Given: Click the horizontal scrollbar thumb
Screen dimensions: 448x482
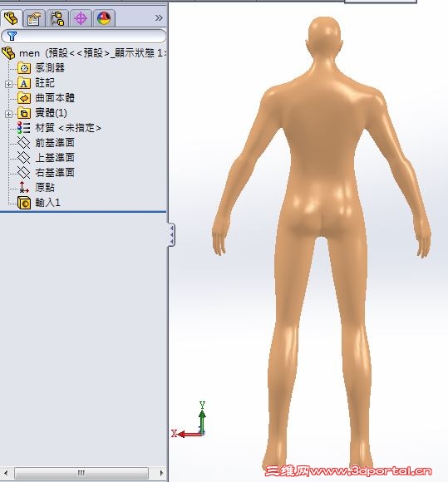Looking at the screenshot, I should (x=81, y=473).
